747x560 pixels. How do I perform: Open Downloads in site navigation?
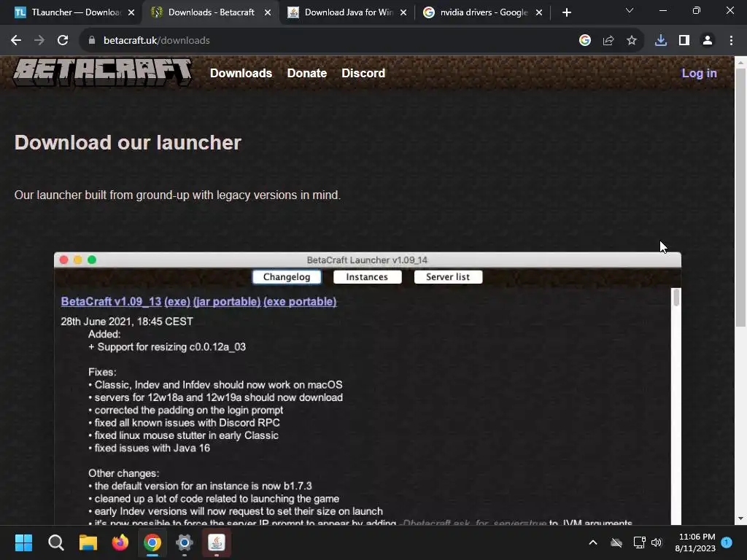(241, 73)
